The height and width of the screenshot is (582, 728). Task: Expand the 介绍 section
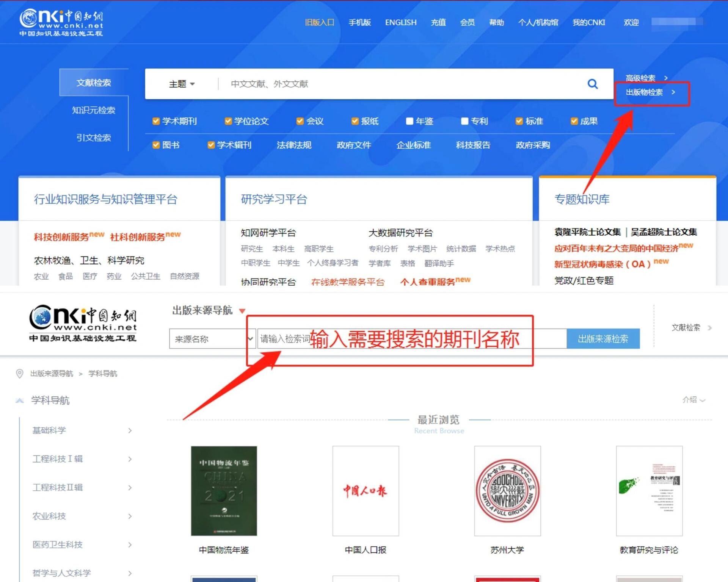693,400
